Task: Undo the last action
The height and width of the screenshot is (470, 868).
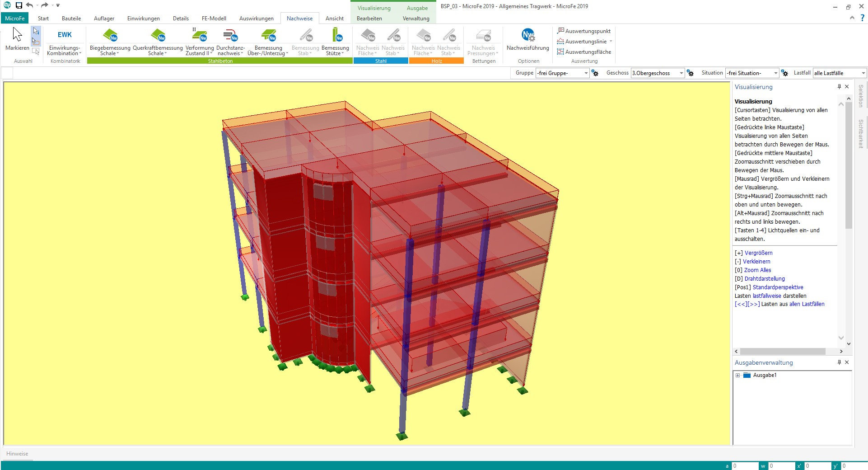Action: click(x=29, y=5)
